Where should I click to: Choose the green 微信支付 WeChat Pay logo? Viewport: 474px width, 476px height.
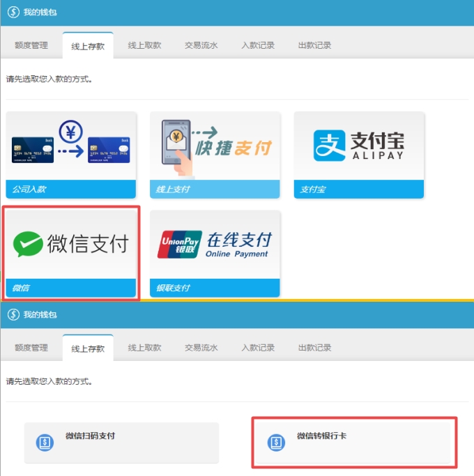71,243
